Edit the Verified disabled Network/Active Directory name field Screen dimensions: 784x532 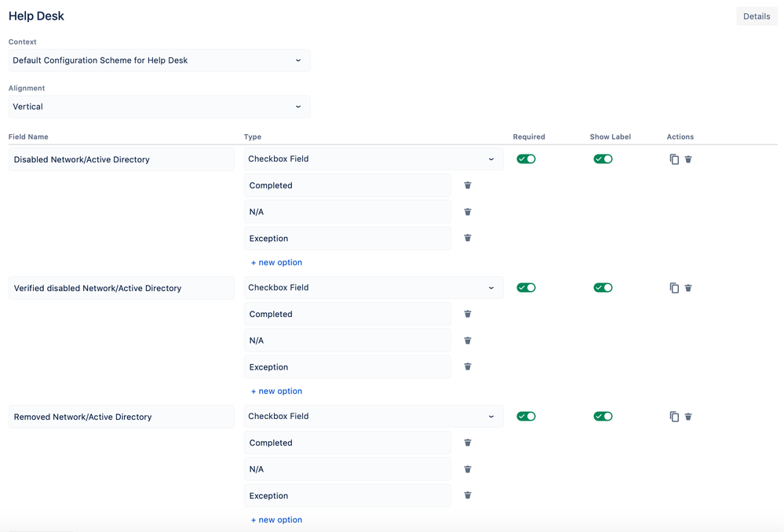click(x=121, y=287)
